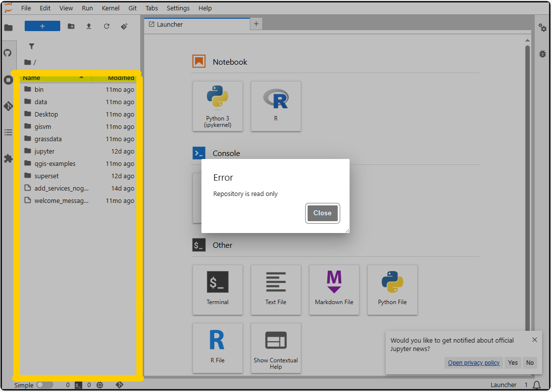Select the grassdata folder
This screenshot has height=392, width=552.
point(78,139)
